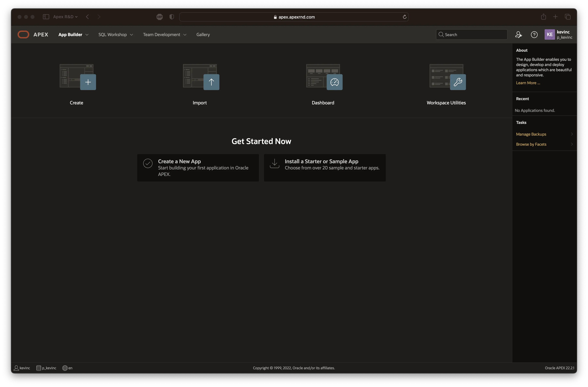Click the magnifier icon in Search box
The height and width of the screenshot is (387, 588).
(x=441, y=34)
